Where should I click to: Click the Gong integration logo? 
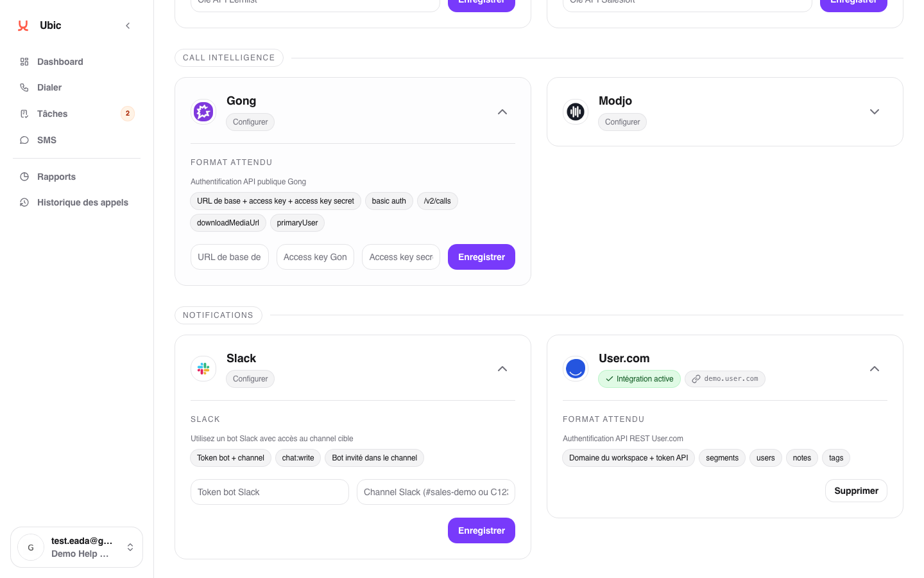(x=203, y=112)
